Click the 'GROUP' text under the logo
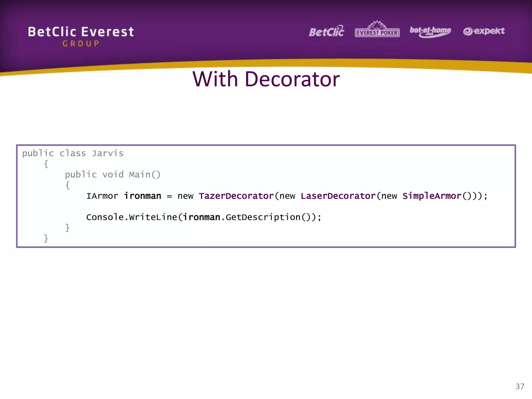Viewport: 532px width, 399px height. 81,44
